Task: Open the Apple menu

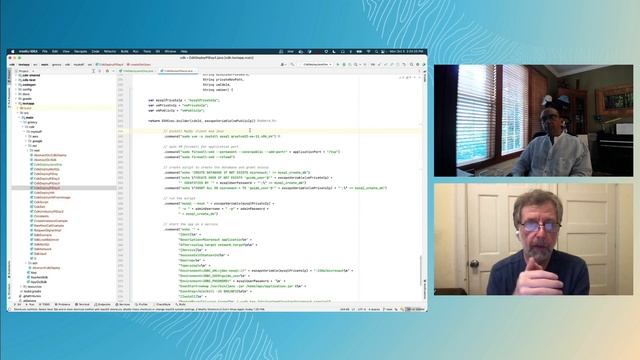Action: [x=13, y=51]
